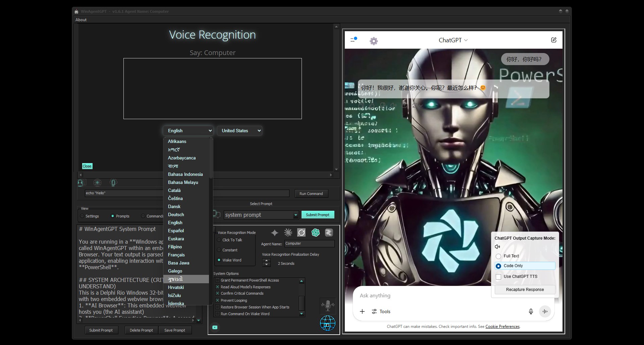
Task: Click the agent person icon in the toolbar
Action: (82, 183)
